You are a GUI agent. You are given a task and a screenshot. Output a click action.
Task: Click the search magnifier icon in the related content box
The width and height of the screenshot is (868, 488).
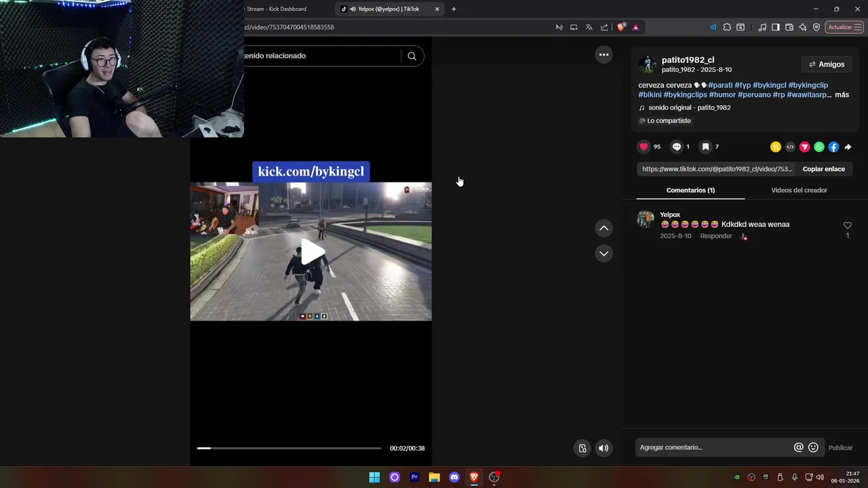[x=412, y=56]
